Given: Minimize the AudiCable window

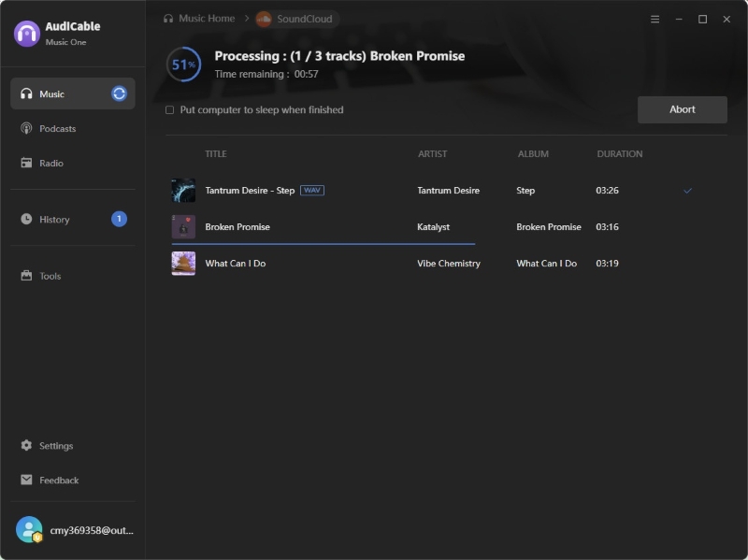Looking at the screenshot, I should [679, 19].
